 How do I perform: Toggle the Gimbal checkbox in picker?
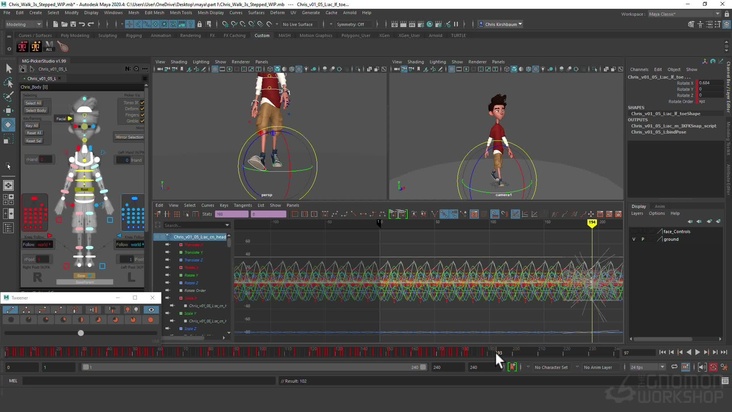click(142, 121)
